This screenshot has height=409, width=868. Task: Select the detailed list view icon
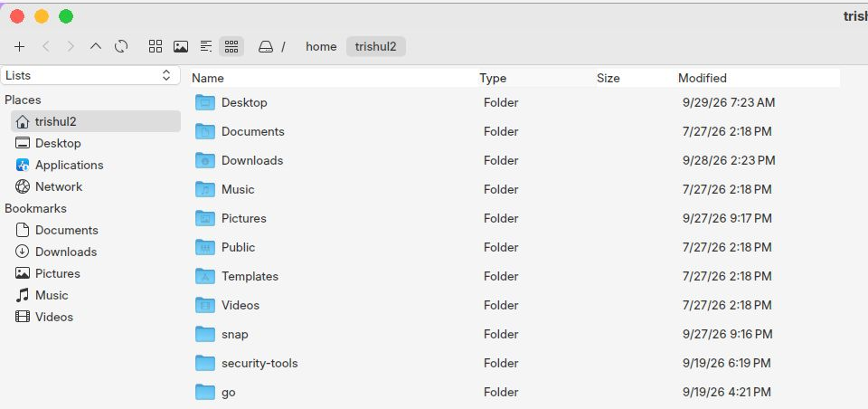[x=231, y=46]
